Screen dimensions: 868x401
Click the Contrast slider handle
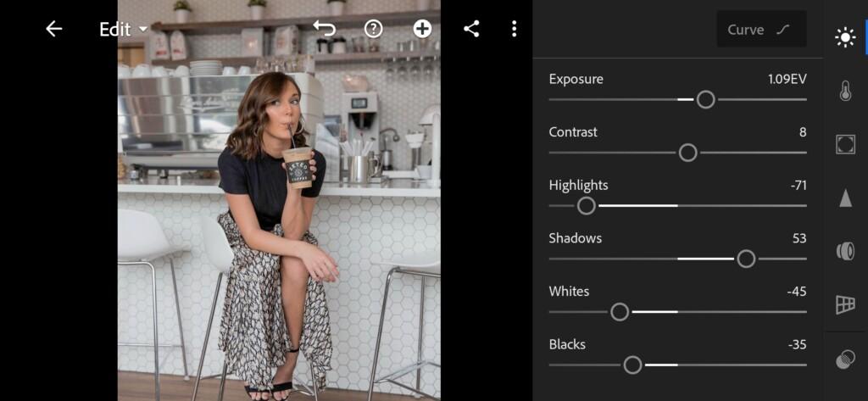point(688,153)
